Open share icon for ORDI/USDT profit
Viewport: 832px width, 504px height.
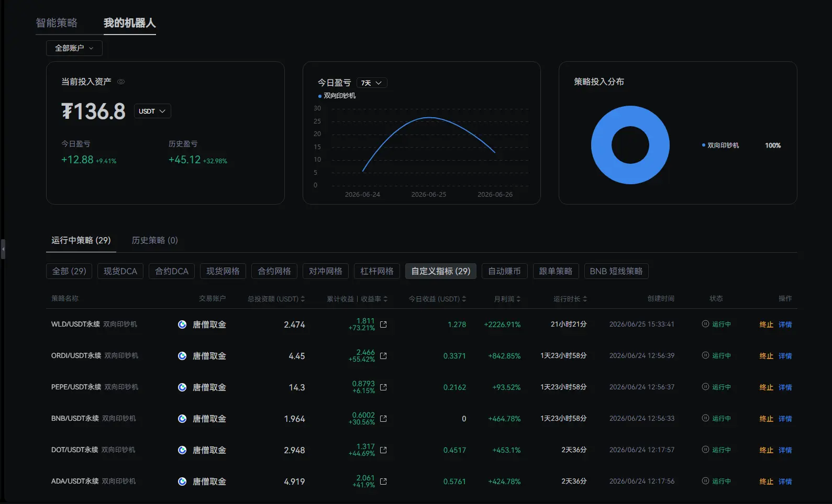pos(383,356)
